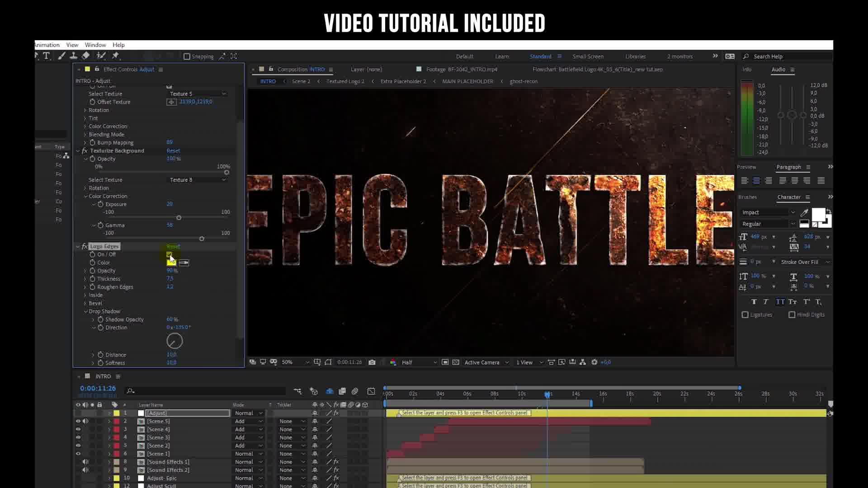Open the Composition Flowchart icon in viewer
This screenshot has height=488, width=868.
coord(583,362)
